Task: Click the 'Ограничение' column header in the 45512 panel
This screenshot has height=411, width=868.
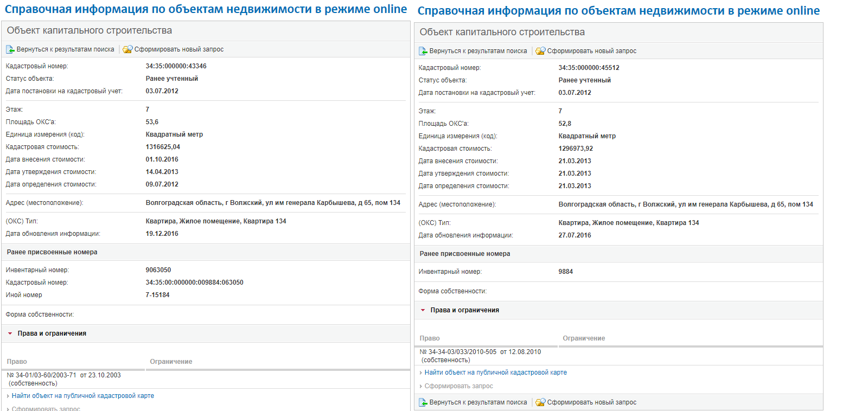Action: pyautogui.click(x=584, y=338)
